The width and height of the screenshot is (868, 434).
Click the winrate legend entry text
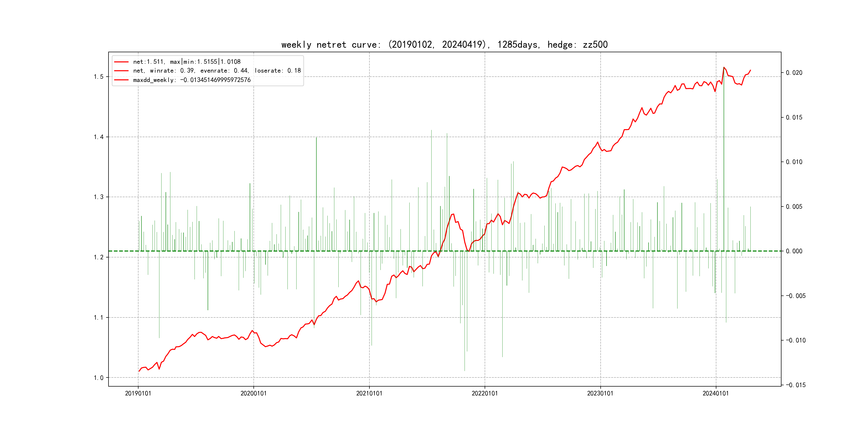(x=217, y=71)
